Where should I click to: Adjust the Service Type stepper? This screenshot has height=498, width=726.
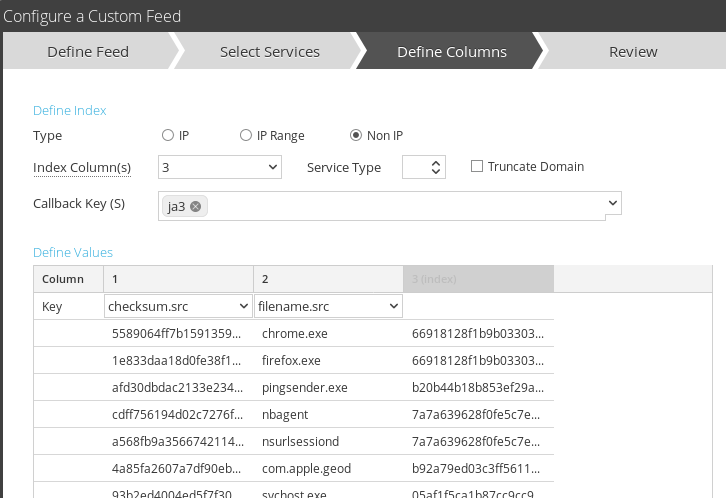435,167
